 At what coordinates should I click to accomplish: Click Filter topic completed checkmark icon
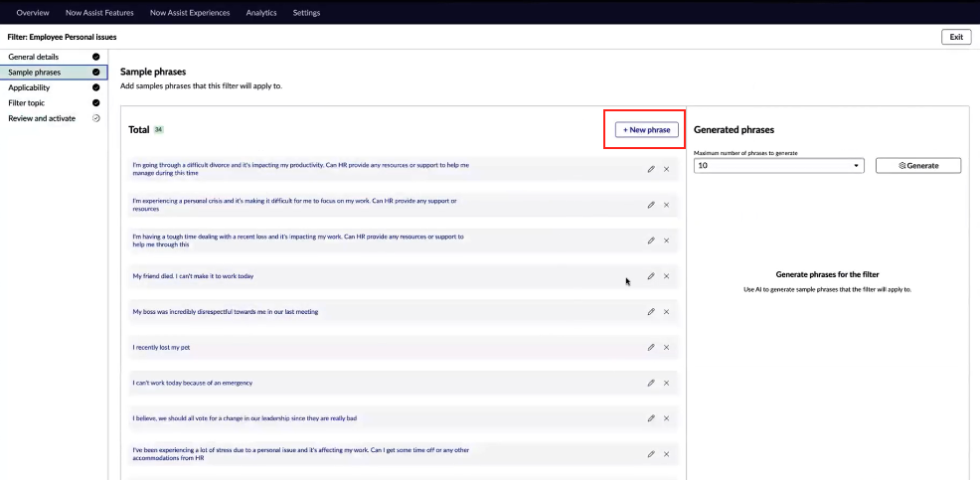tap(96, 103)
